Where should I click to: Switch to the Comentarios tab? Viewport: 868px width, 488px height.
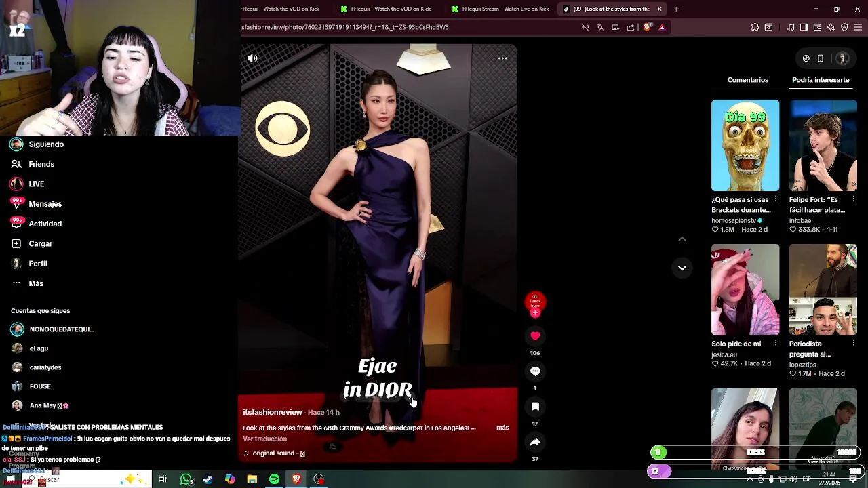click(748, 80)
